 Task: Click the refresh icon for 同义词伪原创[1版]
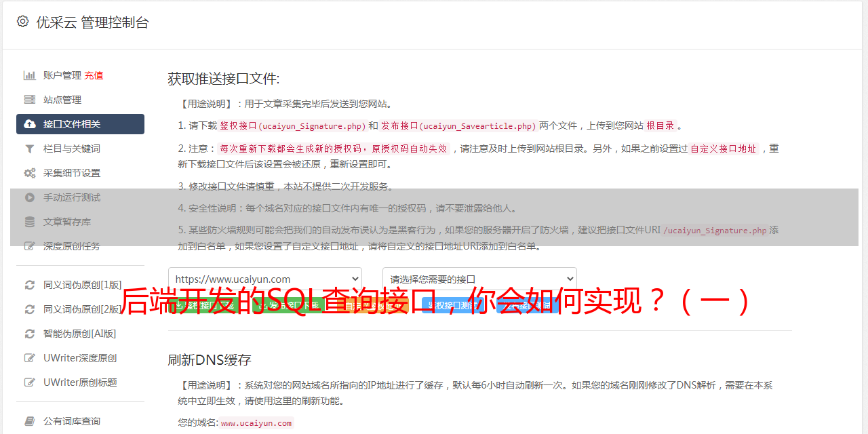pyautogui.click(x=30, y=285)
